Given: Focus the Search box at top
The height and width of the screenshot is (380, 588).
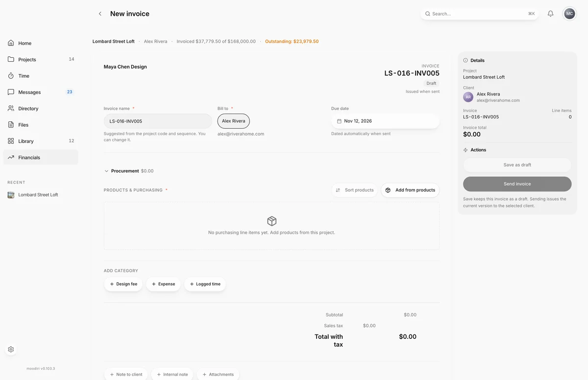Looking at the screenshot, I should pos(480,14).
